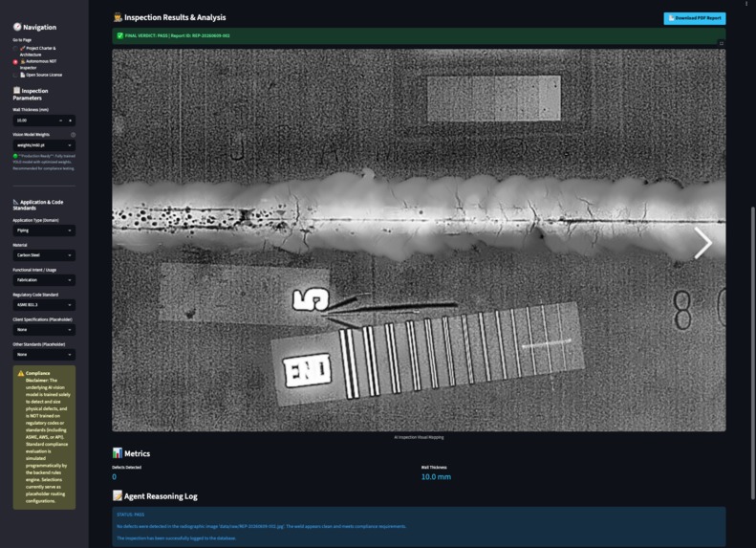Open the Material dropdown showing Carbon Steel
Screen dimensions: 756x548
(44, 255)
